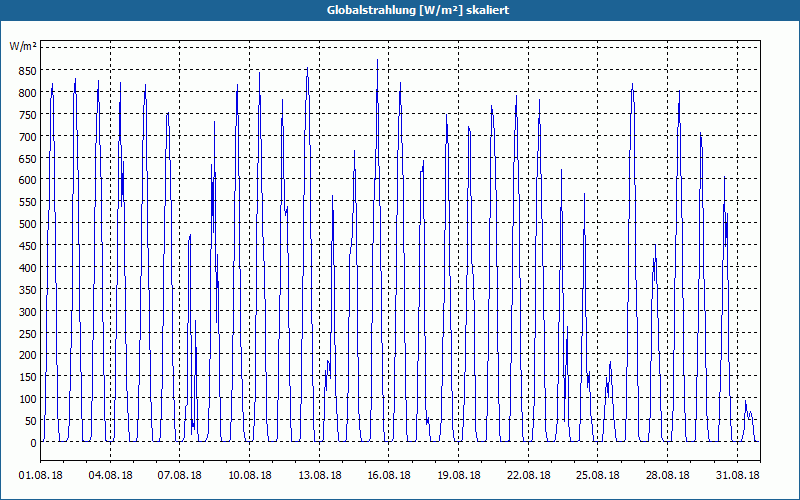This screenshot has height=500, width=800.
Task: Select the y-axis value '800'
Action: pyautogui.click(x=28, y=93)
